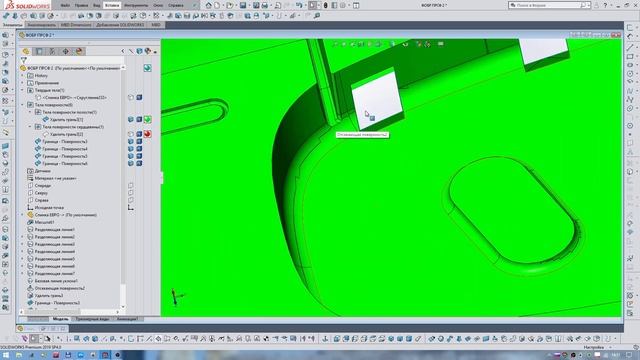Screen dimensions: 640x360
Task: Click the tree filter funnel icon
Action: [24, 60]
